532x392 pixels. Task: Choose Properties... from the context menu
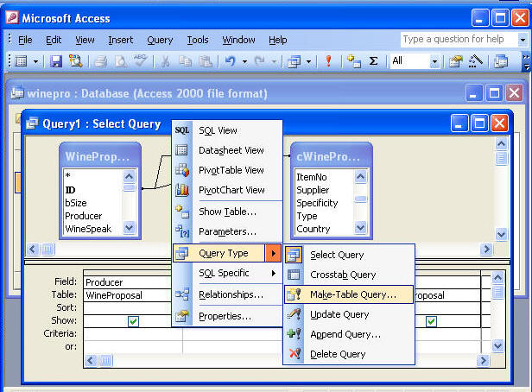(227, 316)
